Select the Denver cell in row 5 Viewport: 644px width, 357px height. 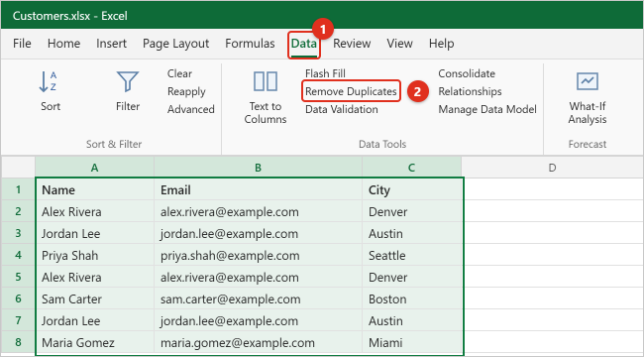(412, 277)
